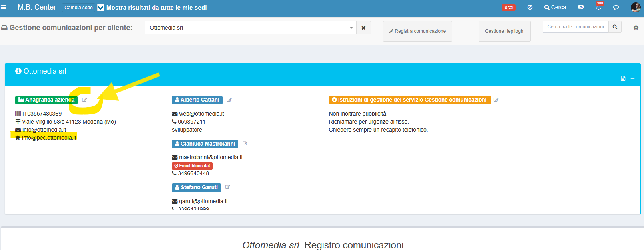Click the Alberto Cattani contact label

(x=197, y=100)
